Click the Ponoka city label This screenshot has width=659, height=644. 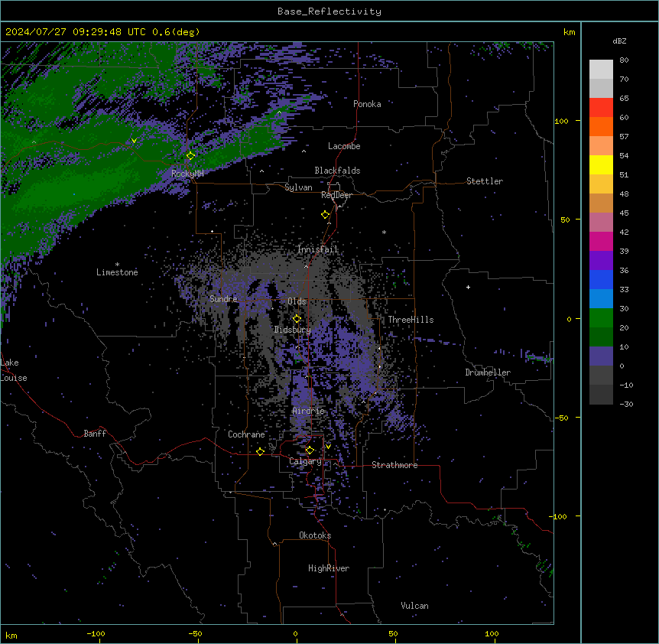tap(367, 104)
